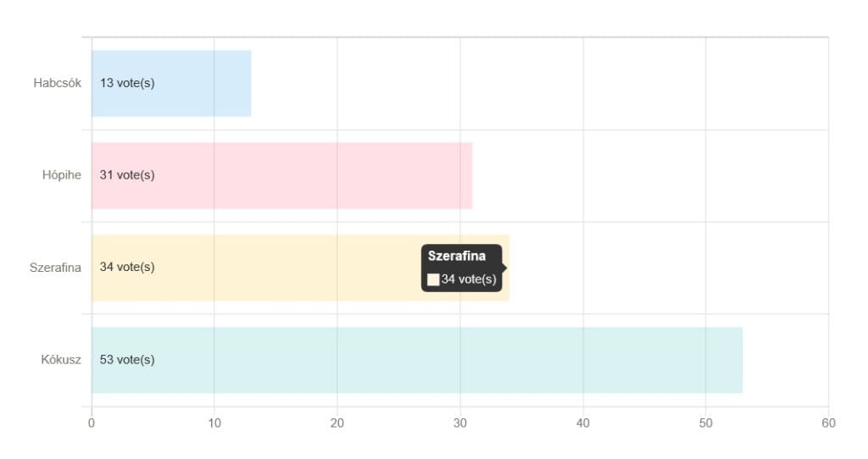Click the 50 tick on the x-axis
Viewport: 868px width, 459px height.
pos(705,423)
